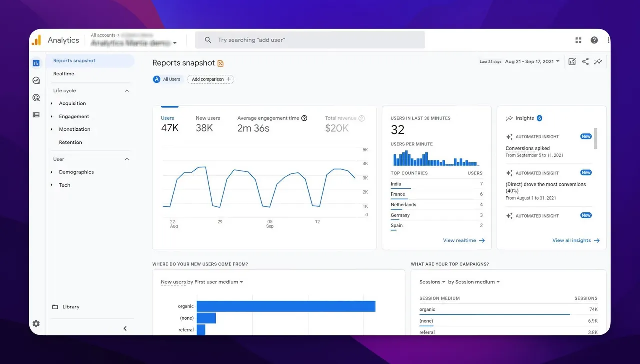640x364 pixels.
Task: Expand the Acquisition tree item
Action: point(52,103)
